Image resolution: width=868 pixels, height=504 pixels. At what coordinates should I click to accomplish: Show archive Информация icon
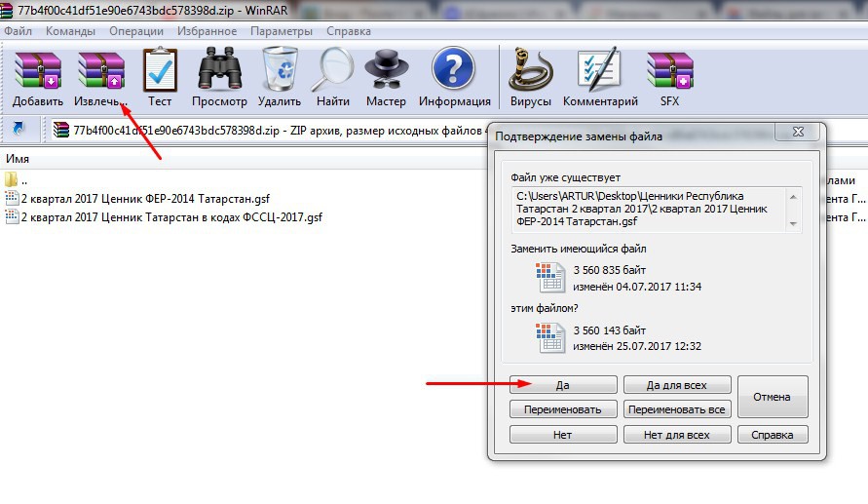(x=453, y=68)
